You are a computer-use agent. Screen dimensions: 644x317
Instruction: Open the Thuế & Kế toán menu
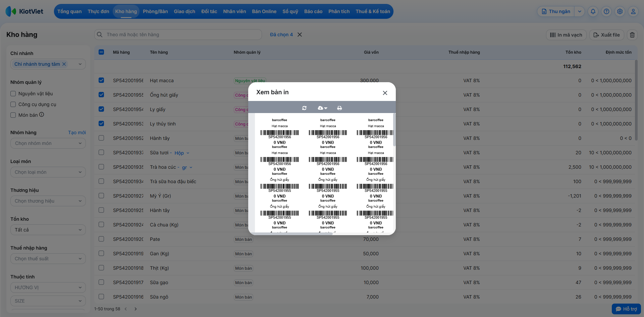(x=373, y=11)
